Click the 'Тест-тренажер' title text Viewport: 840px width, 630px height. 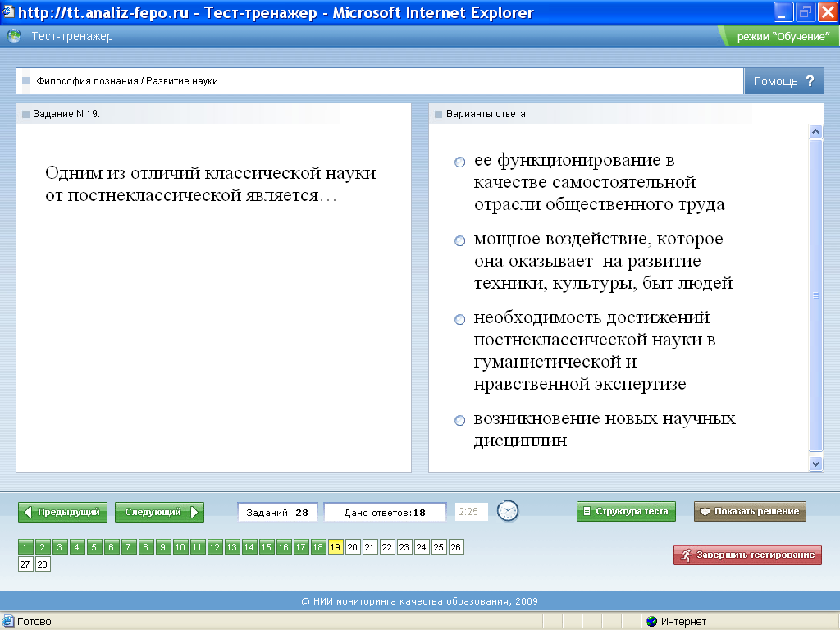point(72,36)
